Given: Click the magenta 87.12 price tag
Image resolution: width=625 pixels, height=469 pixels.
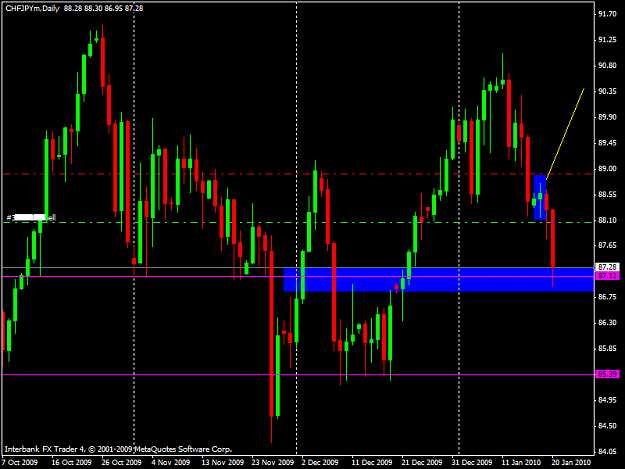Looking at the screenshot, I should click(x=607, y=276).
